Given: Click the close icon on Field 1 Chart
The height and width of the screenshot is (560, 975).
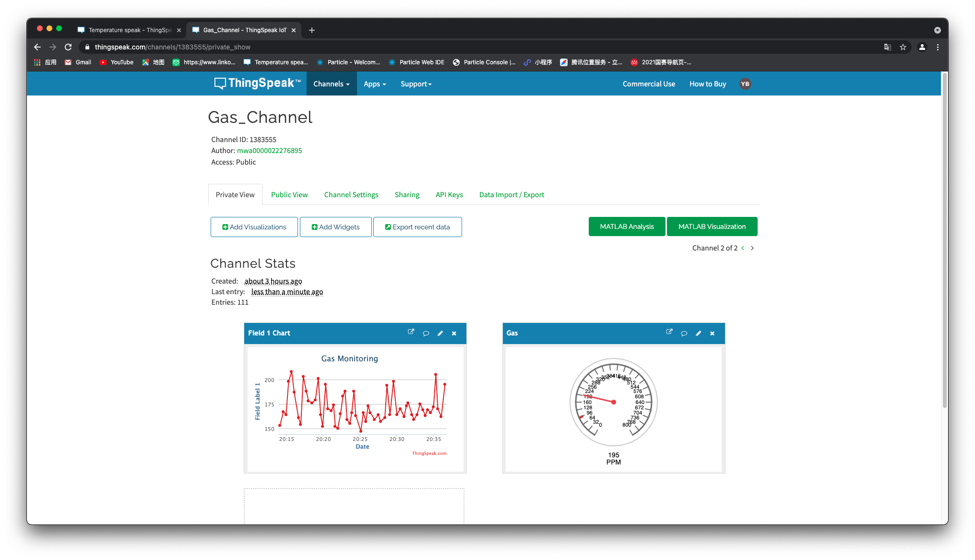Looking at the screenshot, I should tap(455, 333).
